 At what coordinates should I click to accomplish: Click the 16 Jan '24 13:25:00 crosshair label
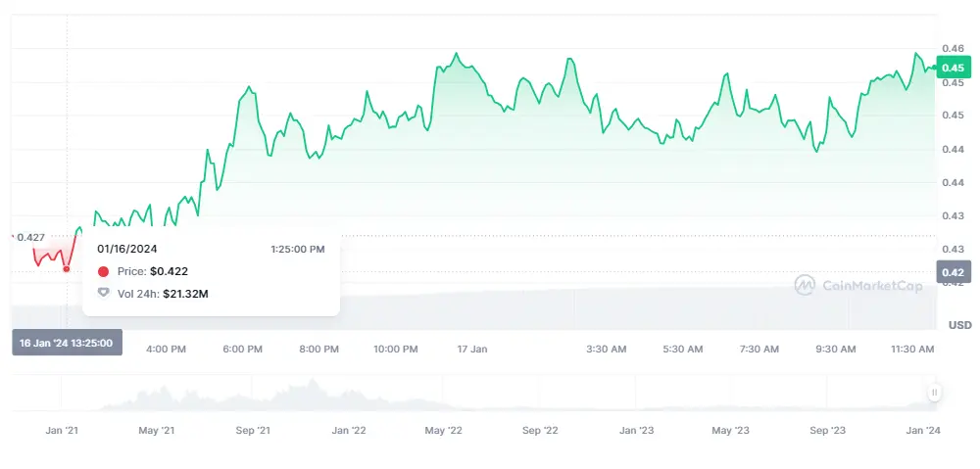[67, 344]
